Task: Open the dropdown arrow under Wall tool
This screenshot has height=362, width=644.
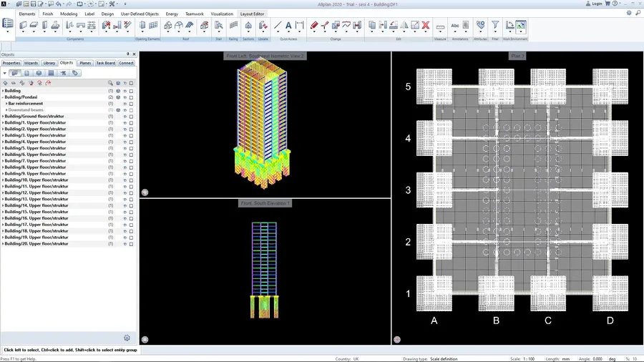Action: click(23, 32)
